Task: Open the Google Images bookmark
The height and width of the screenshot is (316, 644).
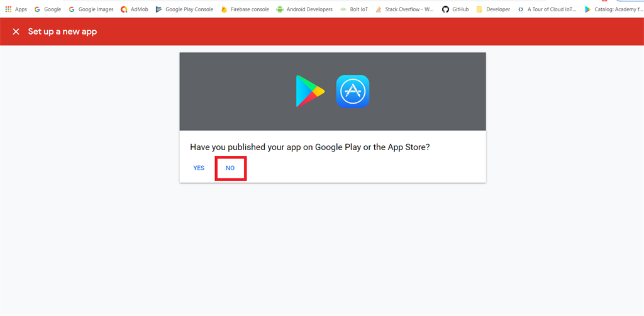Action: tap(91, 9)
